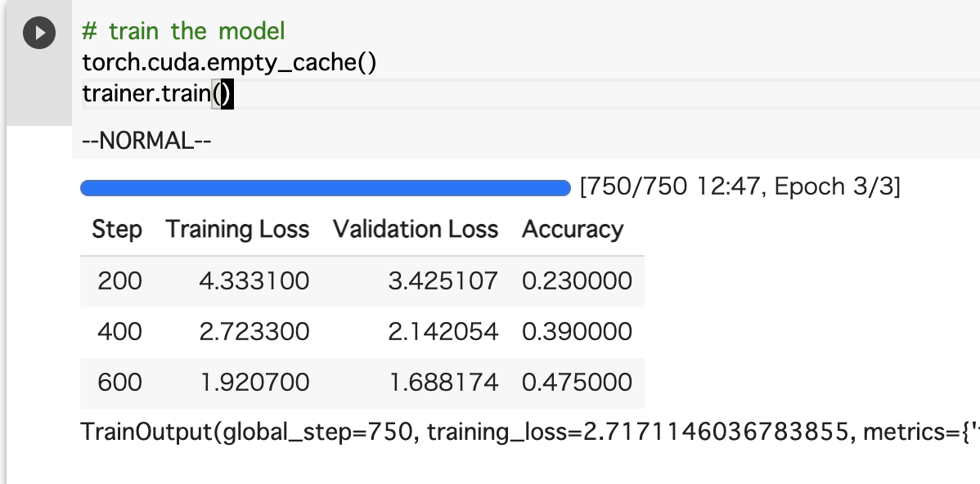Image resolution: width=980 pixels, height=484 pixels.
Task: Click the Step column header
Action: pos(117,229)
